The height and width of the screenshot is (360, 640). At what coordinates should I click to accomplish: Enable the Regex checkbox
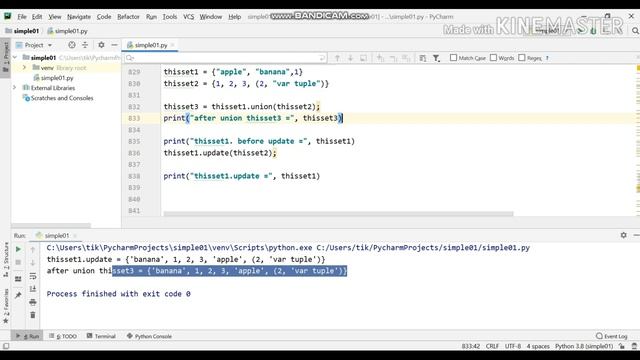pos(522,58)
